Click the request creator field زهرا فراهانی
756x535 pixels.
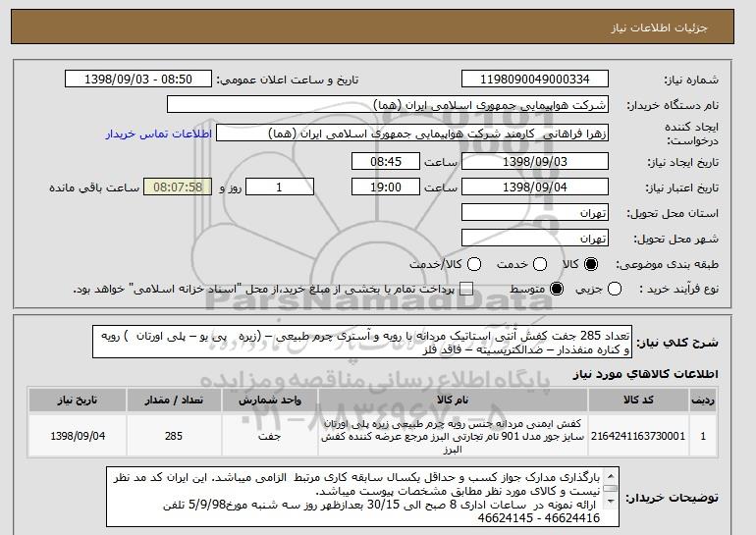[412, 134]
